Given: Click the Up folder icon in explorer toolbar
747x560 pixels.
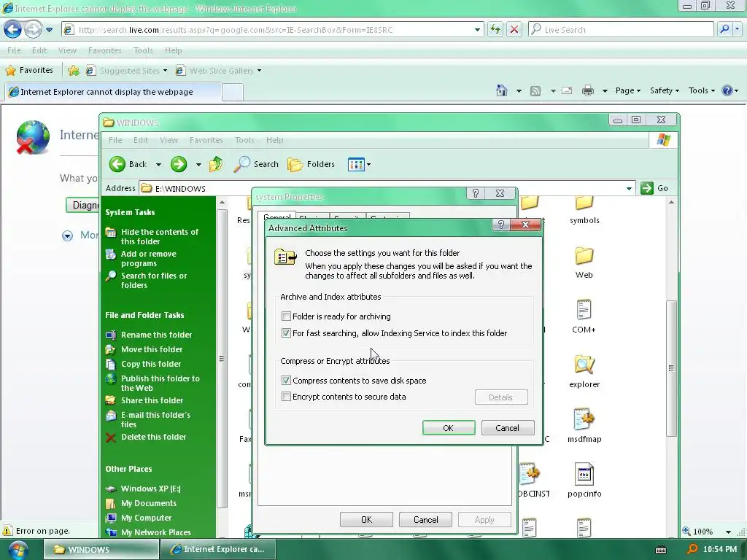Looking at the screenshot, I should tap(216, 164).
